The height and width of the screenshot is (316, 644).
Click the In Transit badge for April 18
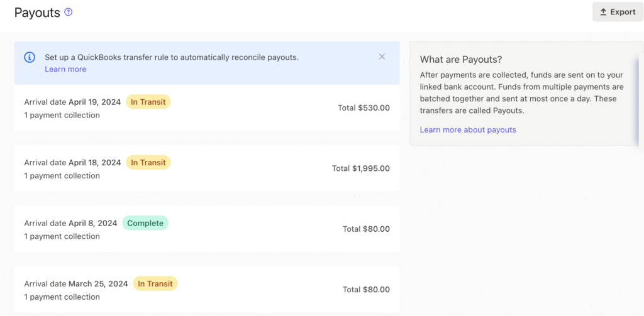[x=148, y=163]
